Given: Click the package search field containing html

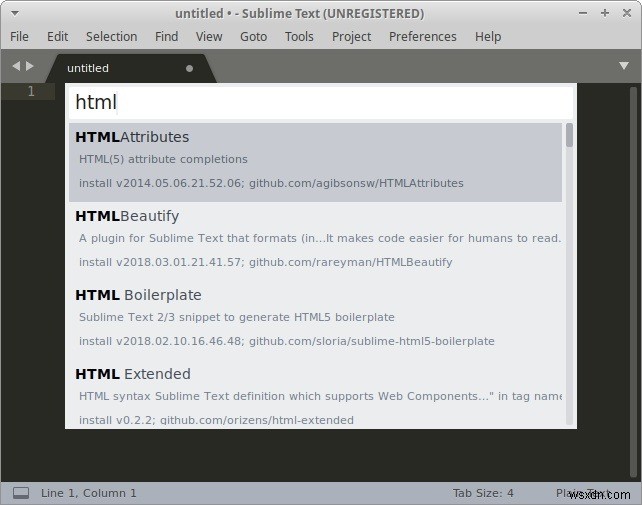Looking at the screenshot, I should tap(321, 102).
